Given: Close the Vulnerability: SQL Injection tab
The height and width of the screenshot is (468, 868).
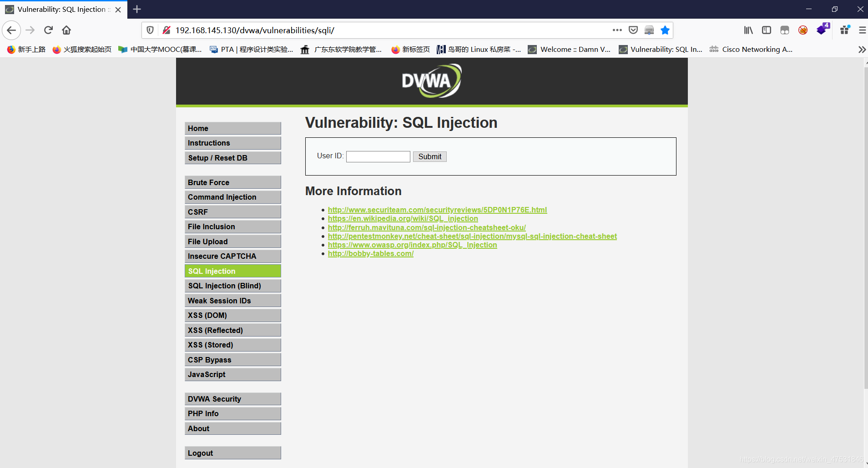Looking at the screenshot, I should tap(118, 10).
